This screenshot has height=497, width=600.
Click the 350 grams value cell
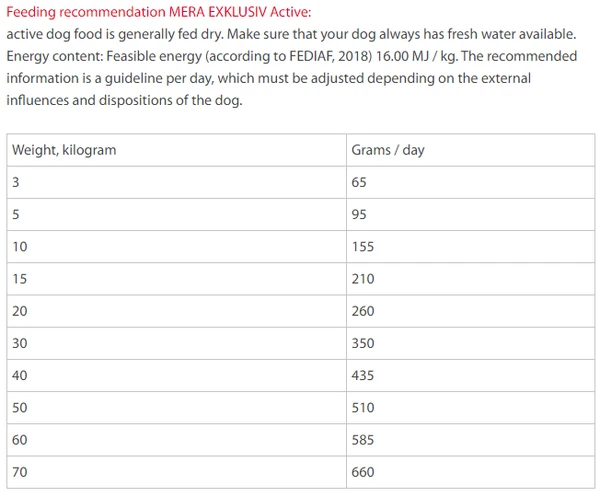click(x=363, y=343)
